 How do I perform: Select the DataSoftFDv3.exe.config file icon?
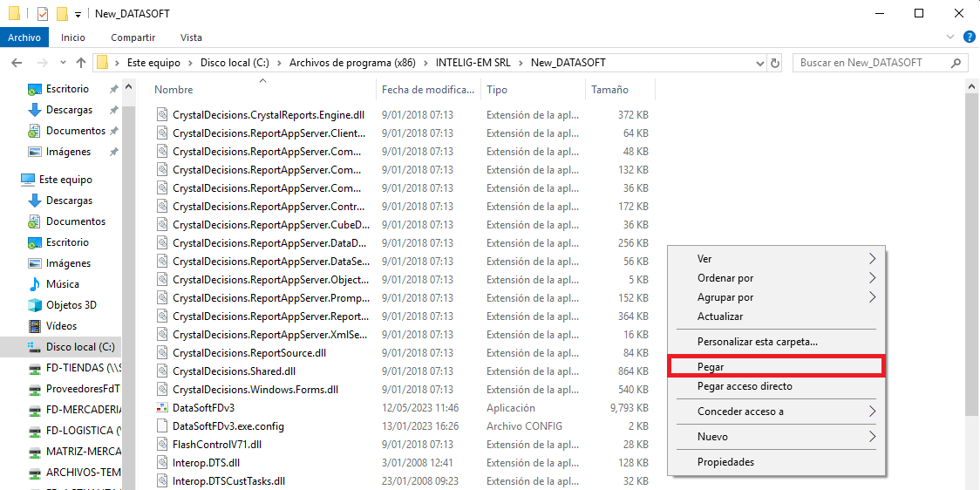(x=162, y=426)
